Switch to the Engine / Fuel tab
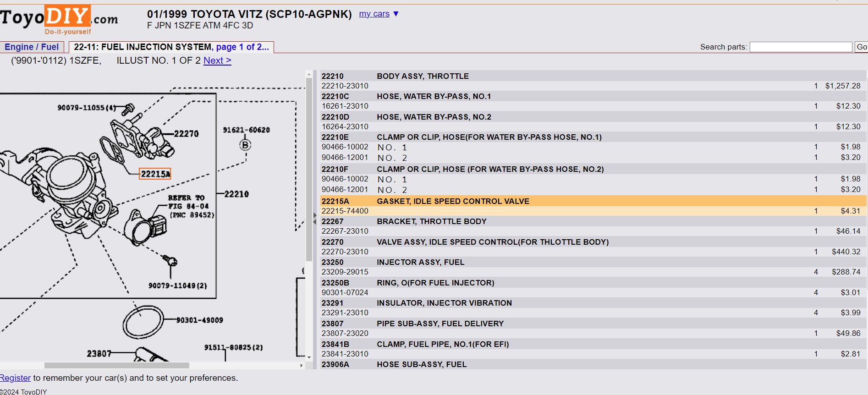The height and width of the screenshot is (395, 868). tap(32, 47)
